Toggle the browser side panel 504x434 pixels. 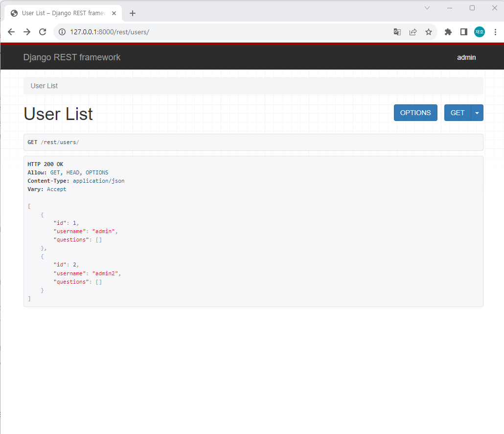pos(464,32)
